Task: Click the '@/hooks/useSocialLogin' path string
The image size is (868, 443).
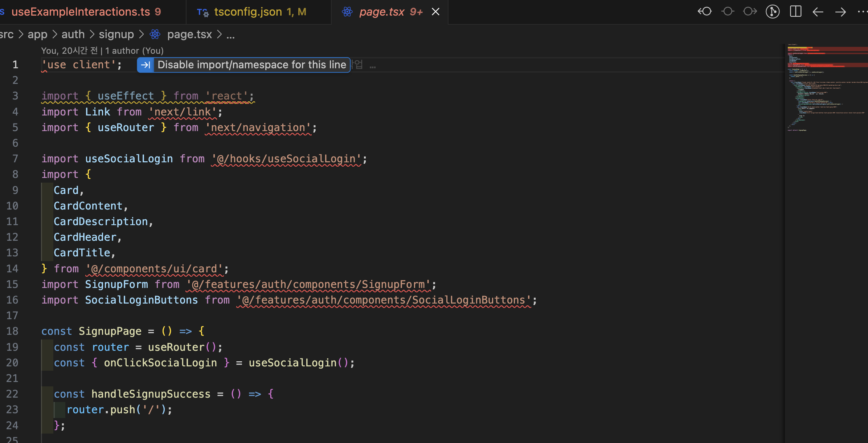Action: point(286,159)
